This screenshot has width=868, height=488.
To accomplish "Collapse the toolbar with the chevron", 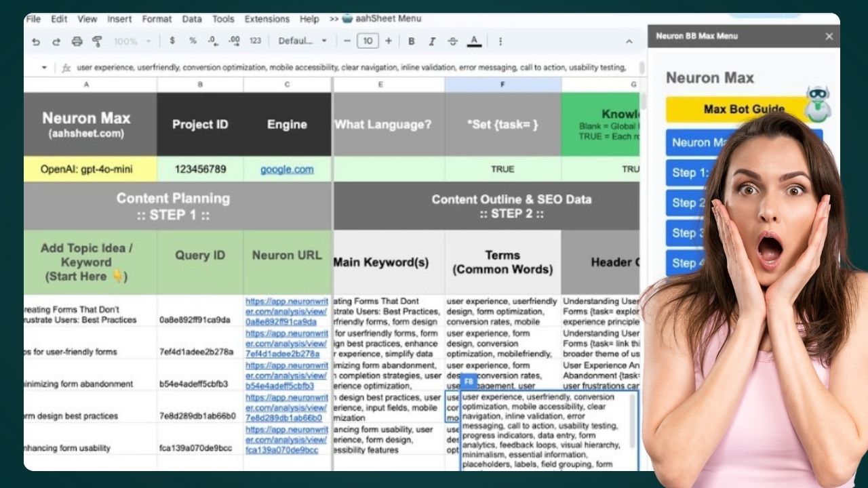I will pos(629,41).
